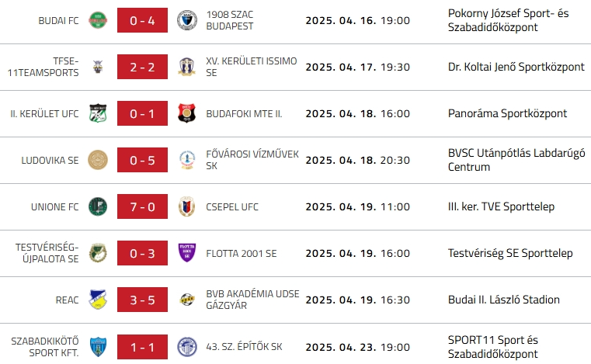
Task: Open the 7 - 0 score box
Action: tap(142, 207)
